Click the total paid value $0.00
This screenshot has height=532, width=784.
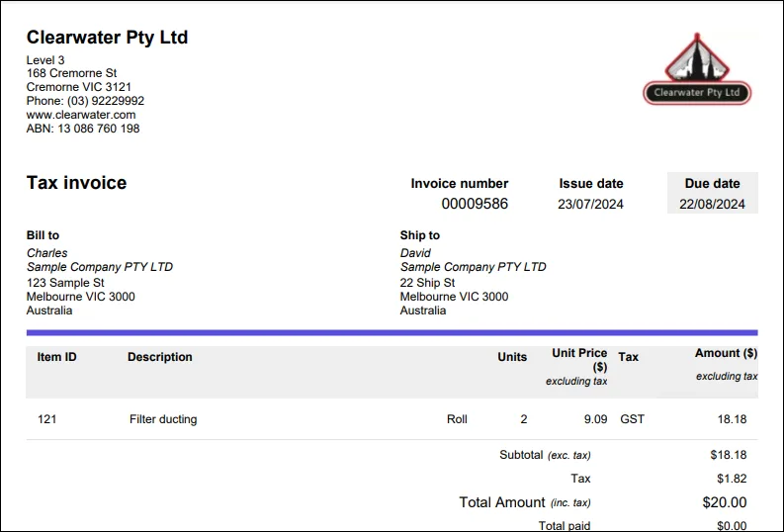[732, 525]
